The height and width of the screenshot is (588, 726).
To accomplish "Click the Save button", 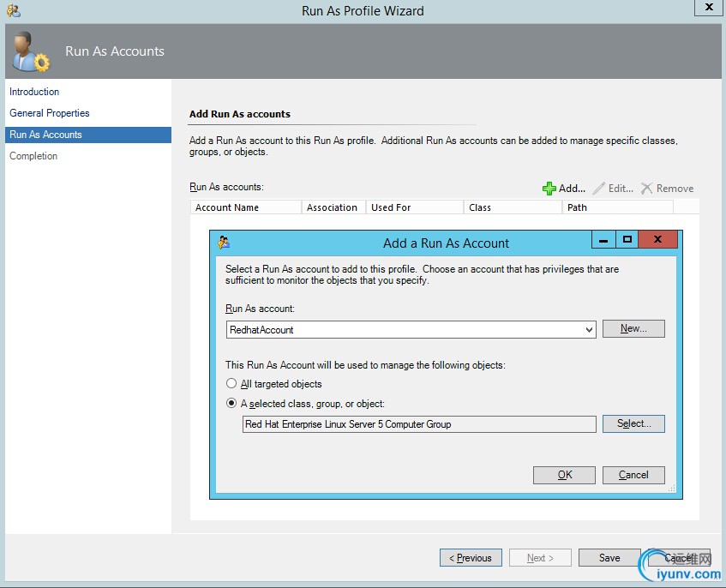I will [609, 558].
